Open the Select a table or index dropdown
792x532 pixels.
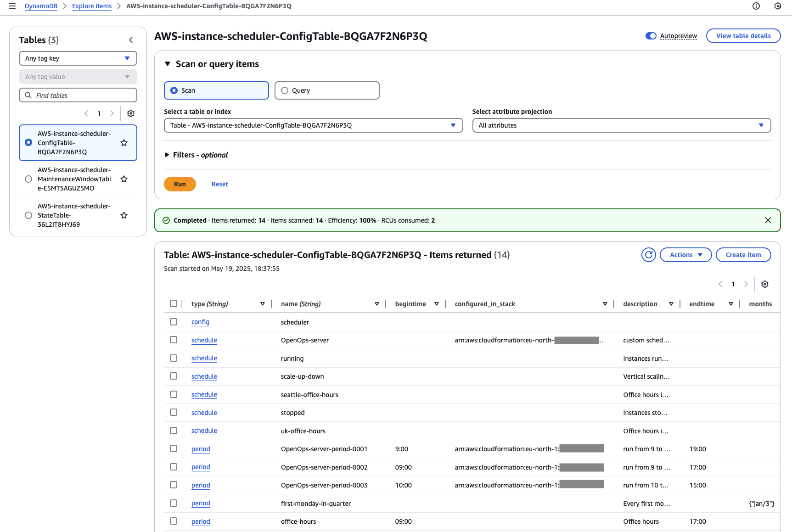[313, 125]
